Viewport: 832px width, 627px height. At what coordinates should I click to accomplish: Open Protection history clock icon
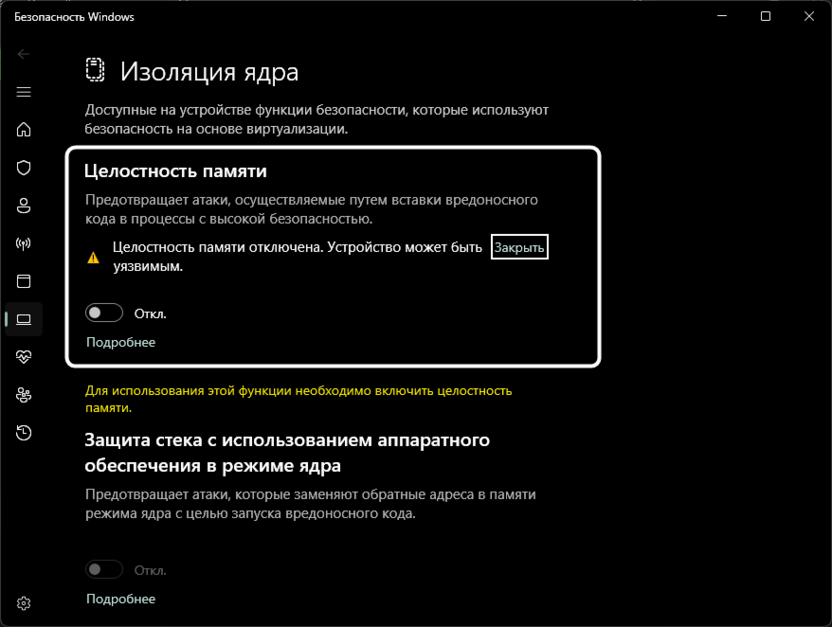click(x=23, y=433)
